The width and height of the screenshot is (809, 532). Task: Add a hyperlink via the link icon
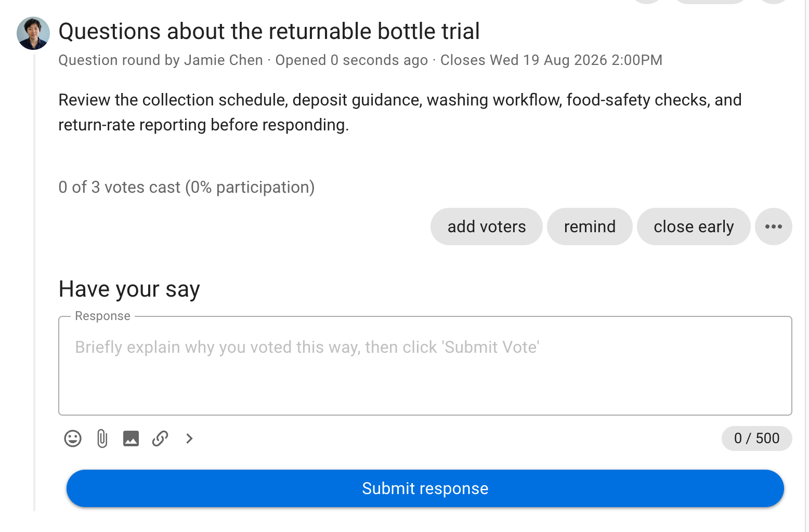click(x=160, y=438)
